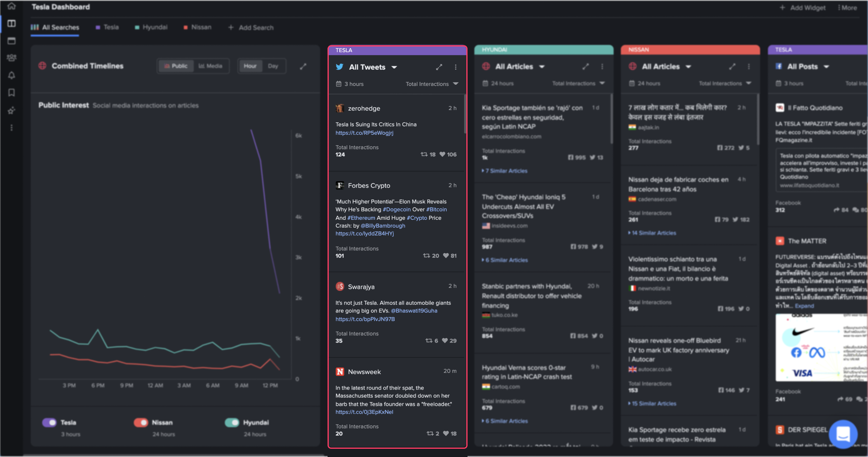The image size is (868, 457).
Task: Switch to the Tesla search tab
Action: (x=107, y=27)
